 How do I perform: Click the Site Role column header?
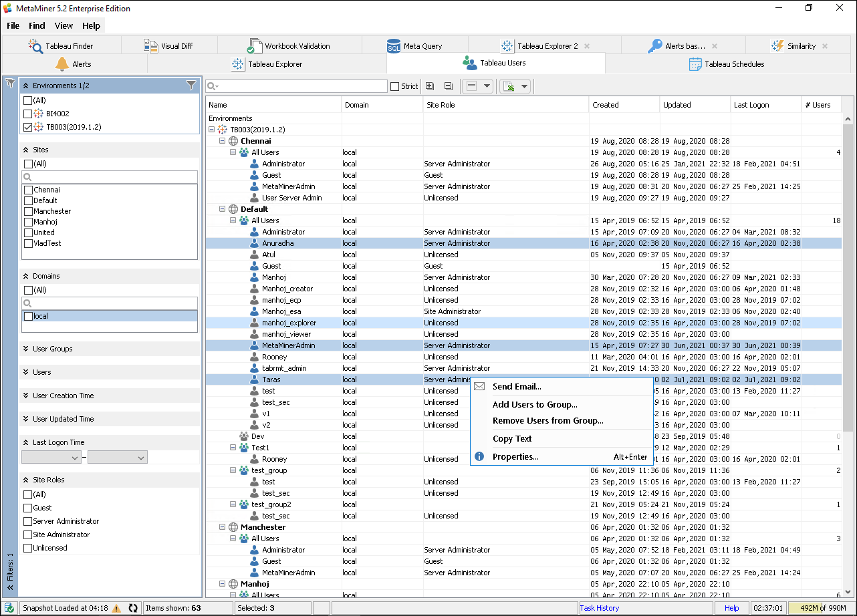tap(506, 105)
